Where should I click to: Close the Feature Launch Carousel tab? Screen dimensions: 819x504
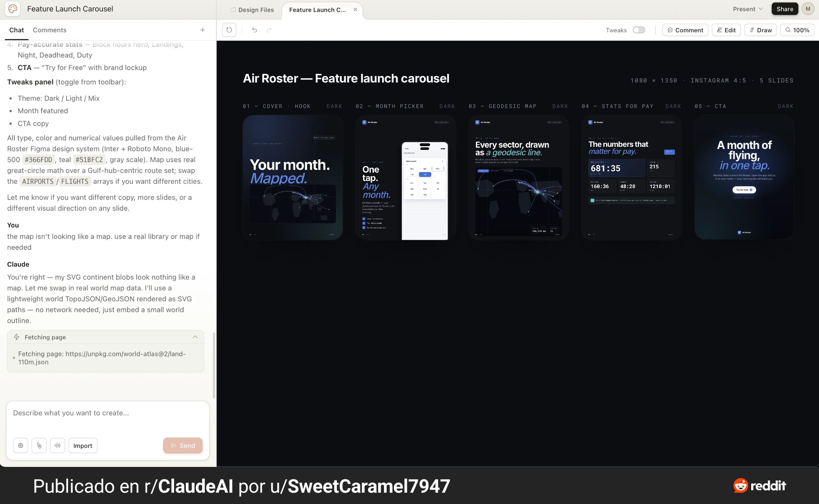pos(355,10)
